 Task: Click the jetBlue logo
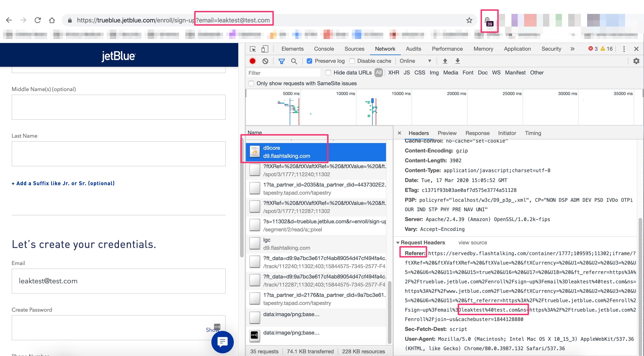point(118,56)
